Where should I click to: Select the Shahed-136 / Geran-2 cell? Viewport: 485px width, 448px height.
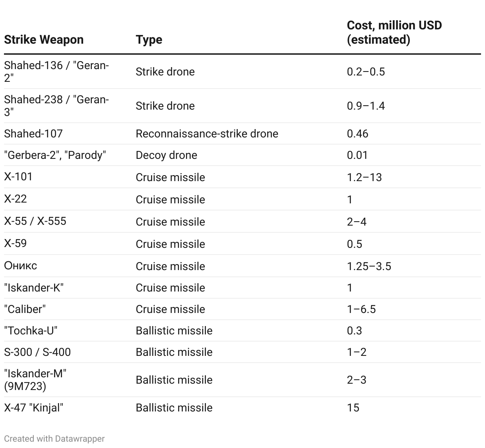coord(56,71)
